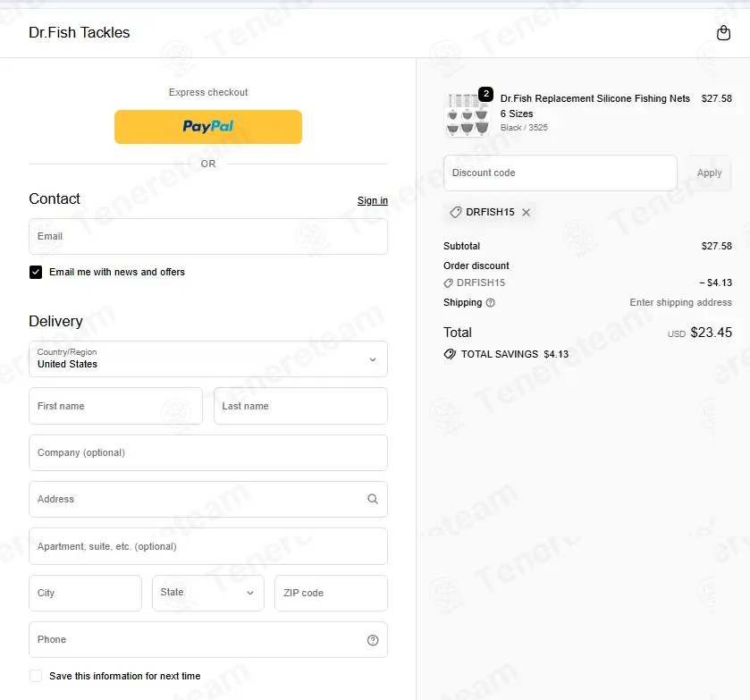The width and height of the screenshot is (750, 700).
Task: Click the TOTAL SAVINGS tag icon
Action: pyautogui.click(x=450, y=354)
